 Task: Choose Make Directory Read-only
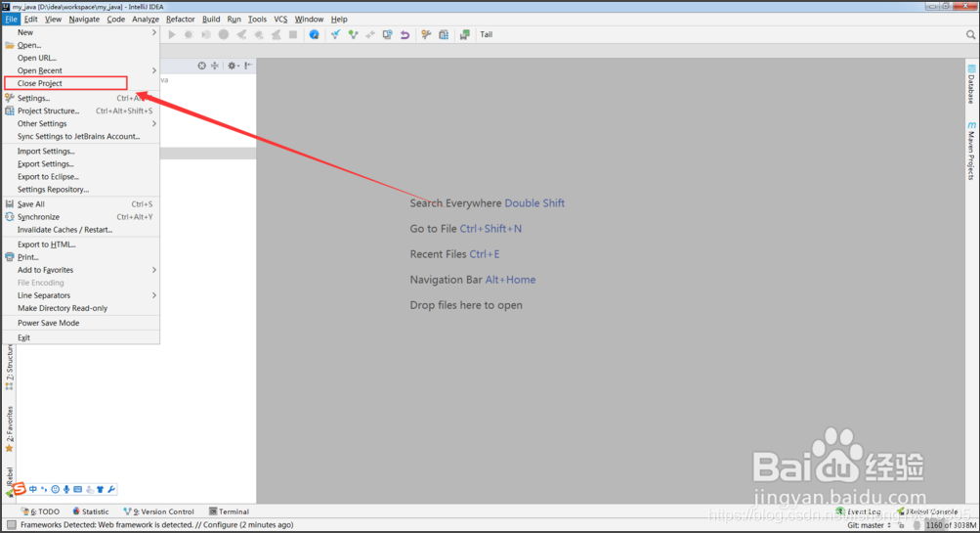point(81,308)
